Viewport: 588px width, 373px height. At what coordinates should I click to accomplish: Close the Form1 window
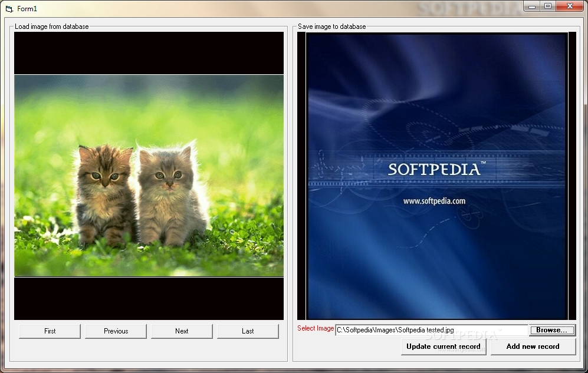[x=570, y=6]
